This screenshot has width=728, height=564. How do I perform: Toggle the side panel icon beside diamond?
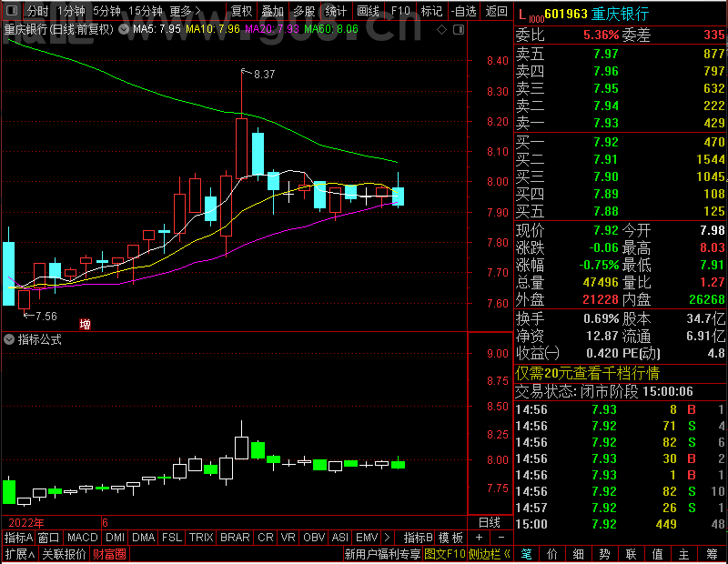click(459, 30)
